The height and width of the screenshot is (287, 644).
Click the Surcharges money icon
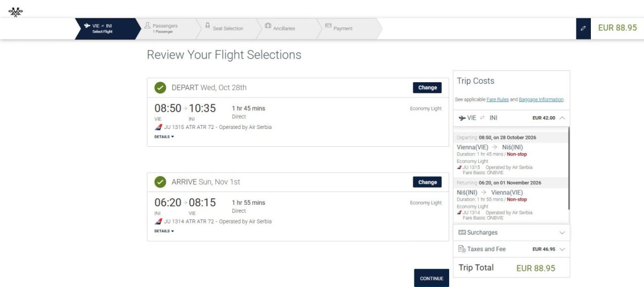(x=462, y=232)
